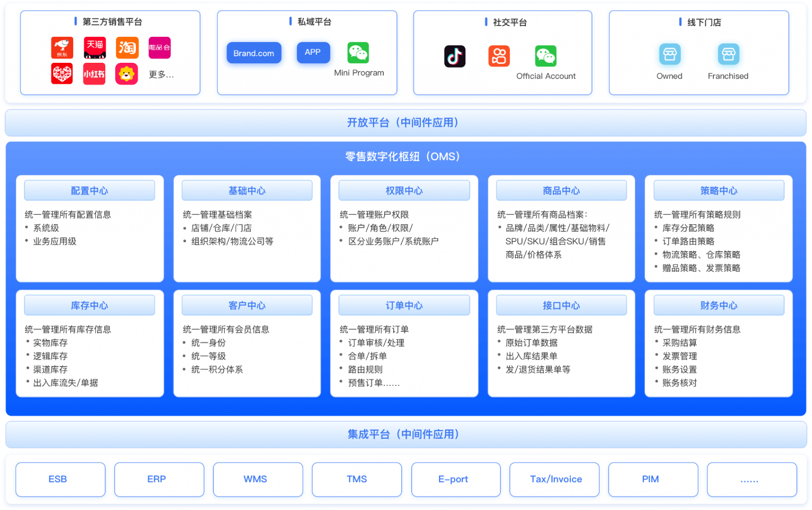
Task: Select the Kuaishou orange icon
Action: point(499,56)
